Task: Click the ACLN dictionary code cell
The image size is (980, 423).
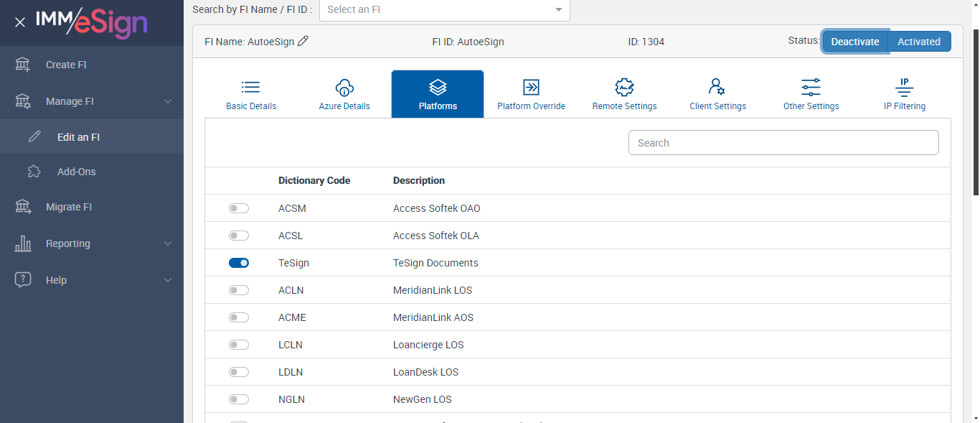Action: [291, 290]
